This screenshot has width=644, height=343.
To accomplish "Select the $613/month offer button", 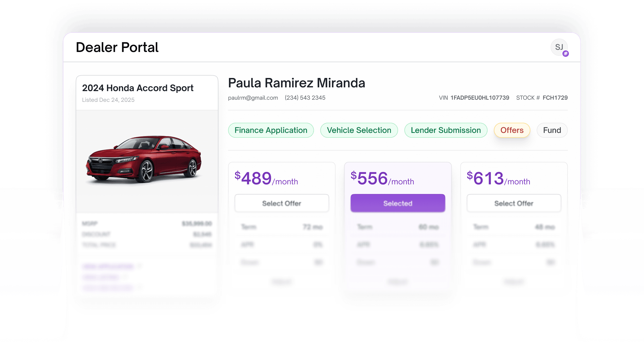I will [x=514, y=203].
